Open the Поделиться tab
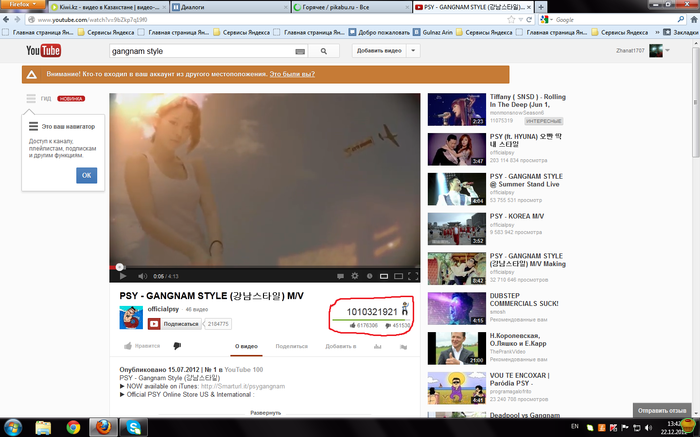700x437 pixels. pyautogui.click(x=292, y=346)
